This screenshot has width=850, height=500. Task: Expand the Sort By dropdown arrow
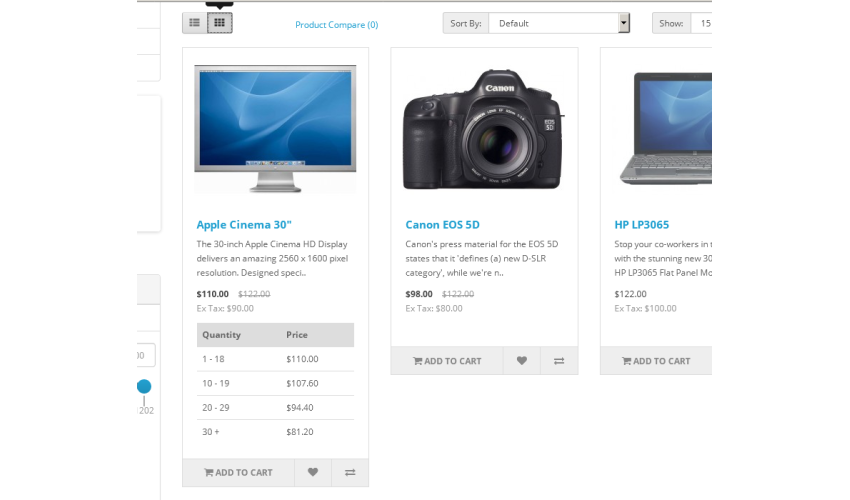[x=624, y=23]
